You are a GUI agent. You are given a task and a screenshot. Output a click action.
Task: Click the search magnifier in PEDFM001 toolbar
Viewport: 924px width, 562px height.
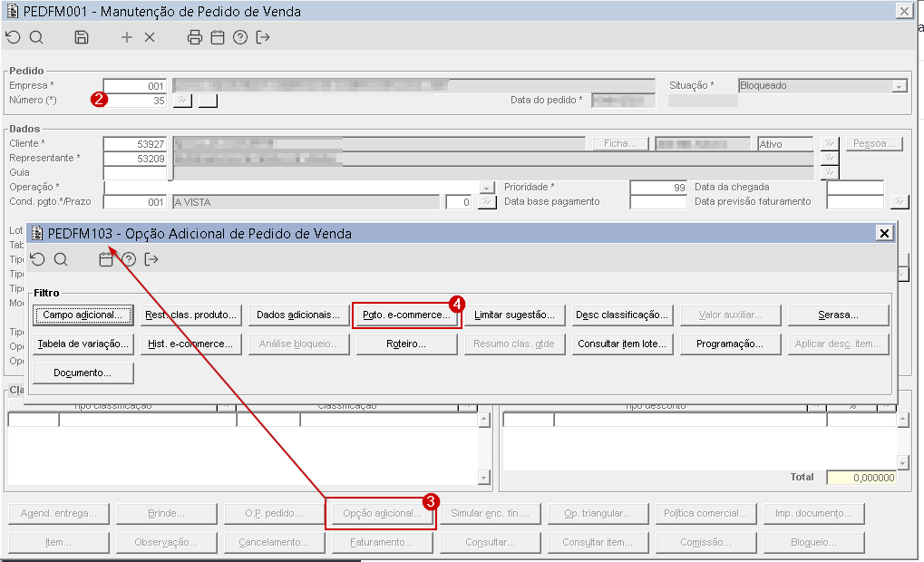click(x=36, y=38)
